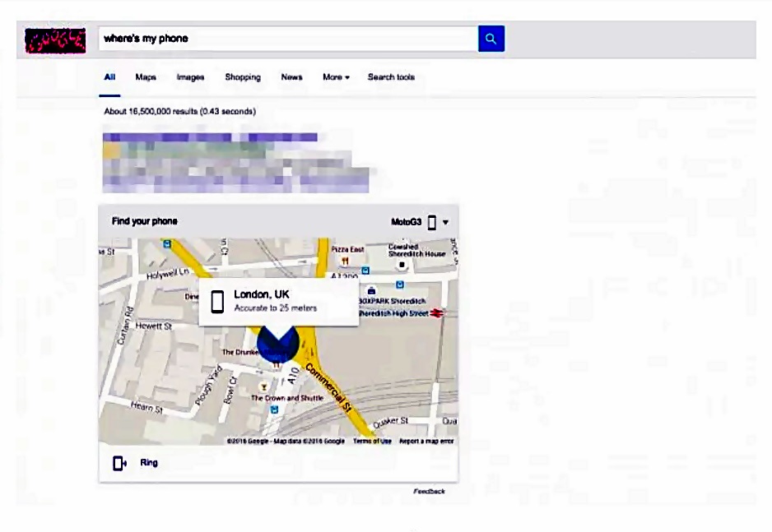The image size is (772, 532).
Task: Click the Curtain Rd street label
Action: pos(125,326)
